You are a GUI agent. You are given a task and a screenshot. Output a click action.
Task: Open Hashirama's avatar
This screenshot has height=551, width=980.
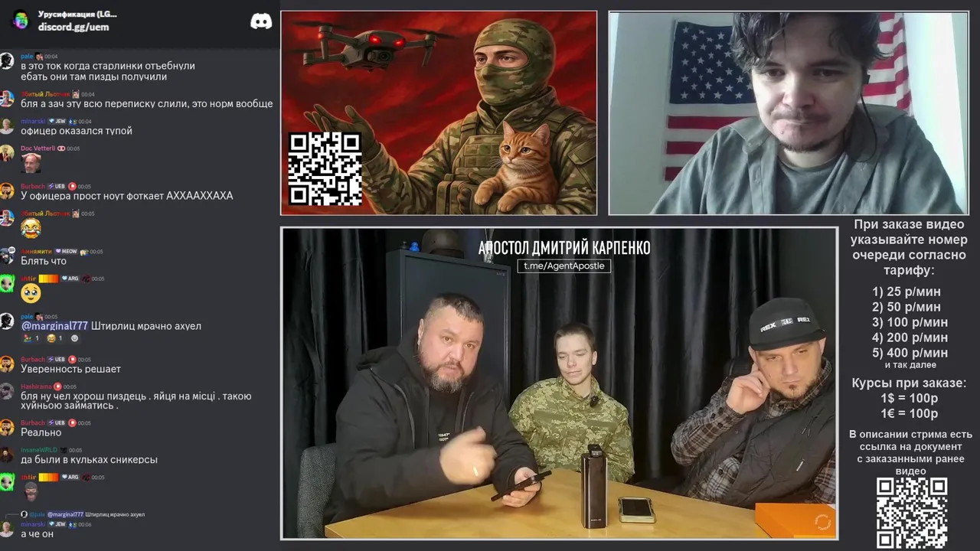pos(7,392)
